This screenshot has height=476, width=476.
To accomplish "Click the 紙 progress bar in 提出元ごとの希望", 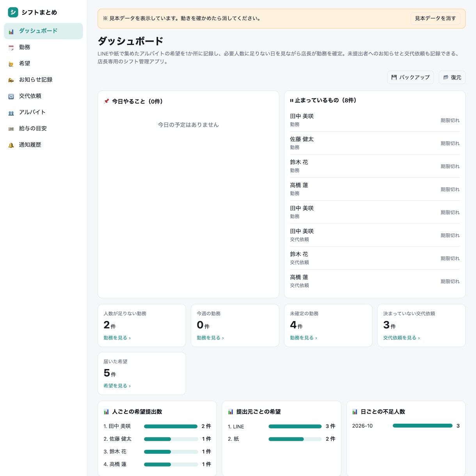I will (295, 439).
